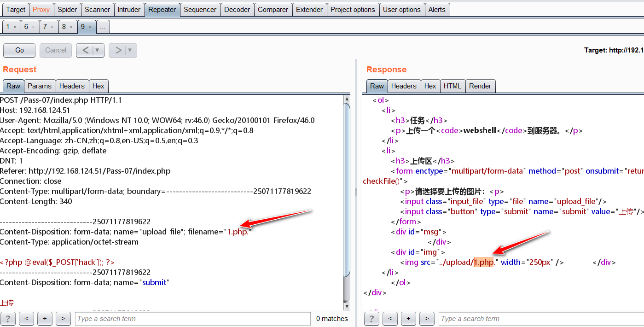Open the Decoder tab
Screen dimensions: 644x327
tap(237, 10)
